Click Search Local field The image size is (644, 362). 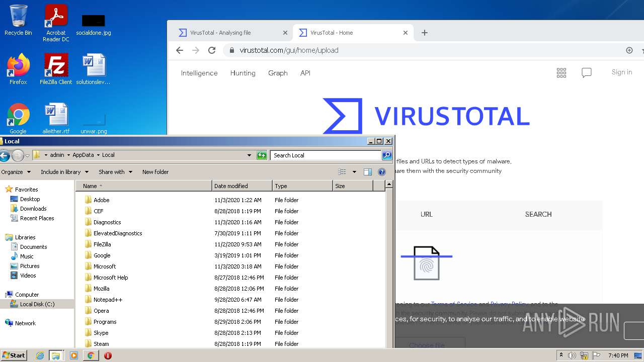326,155
